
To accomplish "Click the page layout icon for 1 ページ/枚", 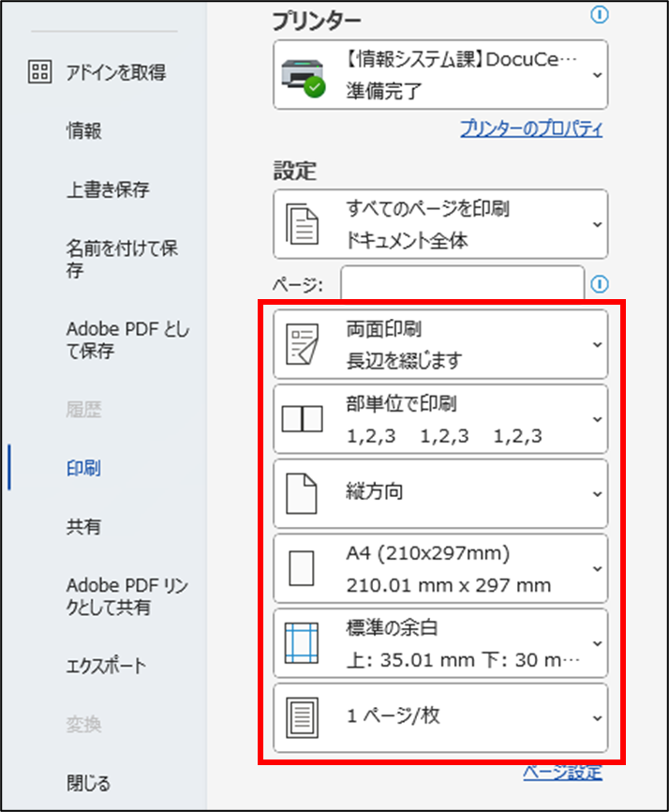I will tap(302, 717).
